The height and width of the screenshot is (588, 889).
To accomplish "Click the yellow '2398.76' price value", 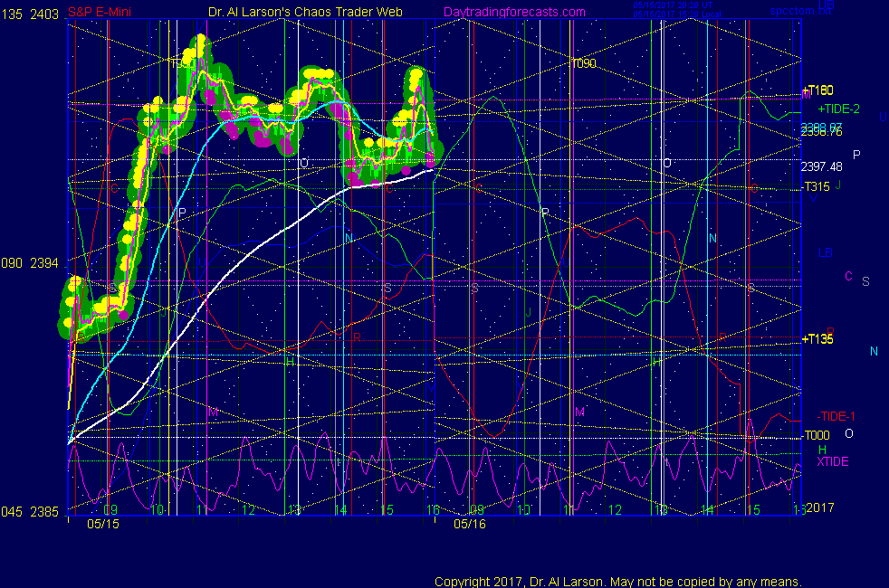I will click(x=821, y=133).
